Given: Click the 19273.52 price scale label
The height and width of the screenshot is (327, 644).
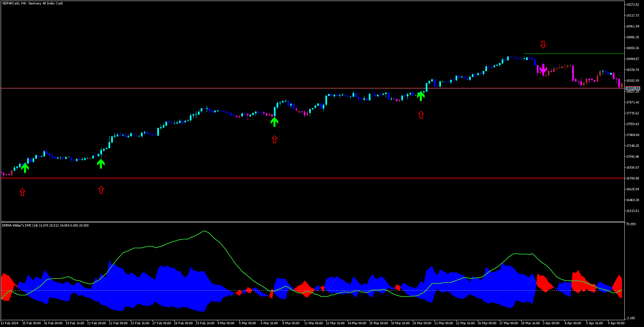Looking at the screenshot, I should [632, 5].
